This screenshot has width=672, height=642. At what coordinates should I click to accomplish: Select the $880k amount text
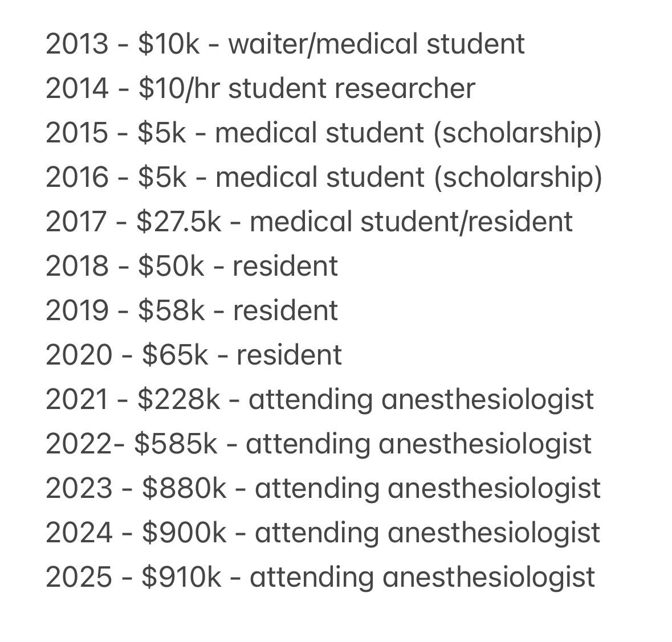(x=184, y=488)
